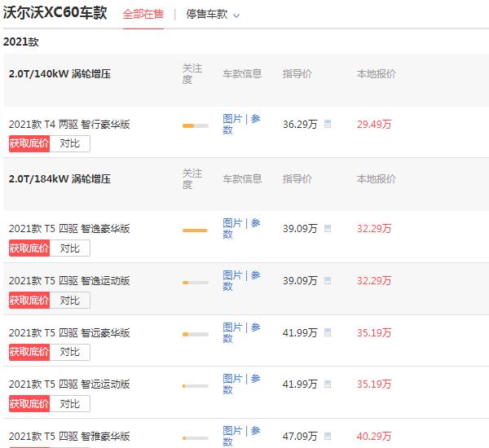Open price calculator icon beside 36.29万
Viewport: 489px width, 448px height.
[328, 124]
